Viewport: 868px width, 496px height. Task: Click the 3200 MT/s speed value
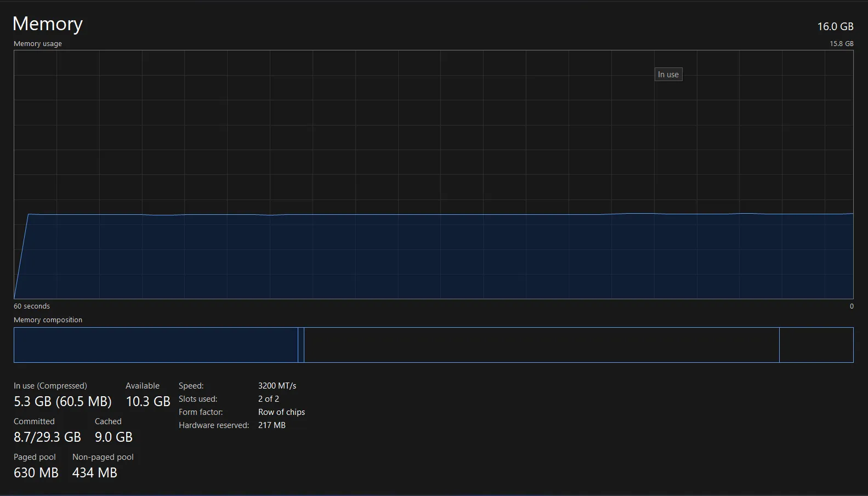click(277, 386)
